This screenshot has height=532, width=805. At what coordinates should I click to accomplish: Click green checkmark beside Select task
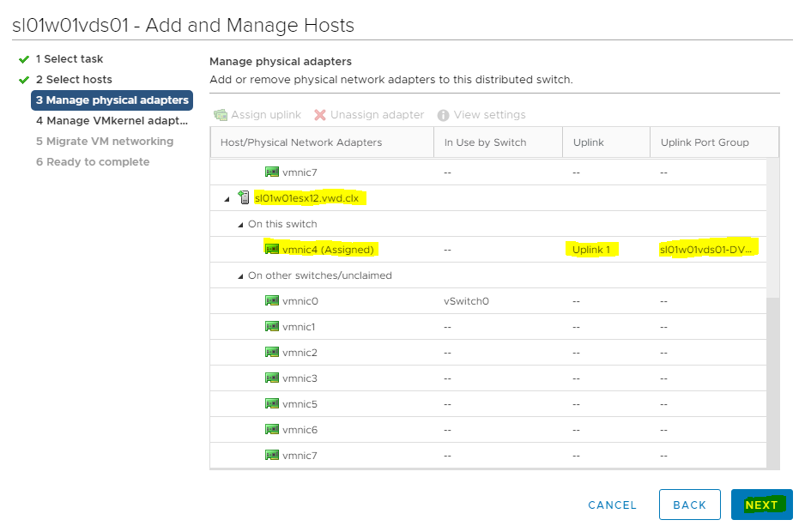pyautogui.click(x=24, y=59)
